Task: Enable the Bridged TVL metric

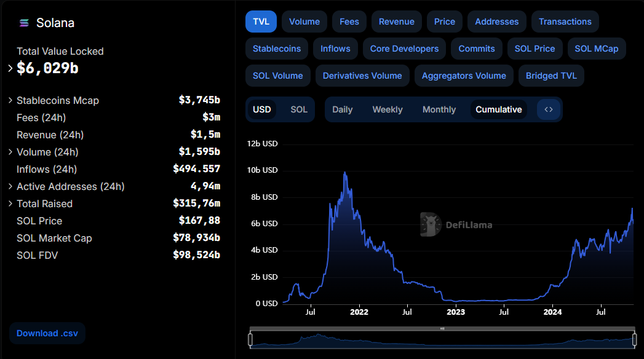Action: click(x=551, y=76)
